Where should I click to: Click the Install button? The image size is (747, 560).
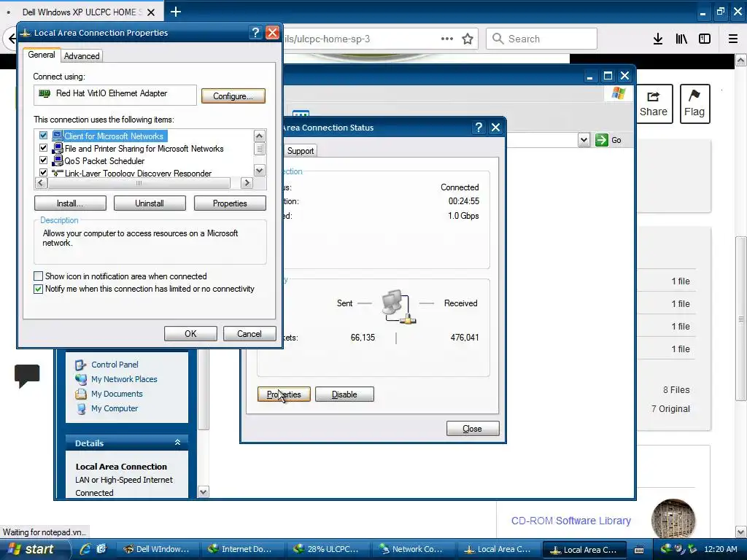(x=70, y=203)
